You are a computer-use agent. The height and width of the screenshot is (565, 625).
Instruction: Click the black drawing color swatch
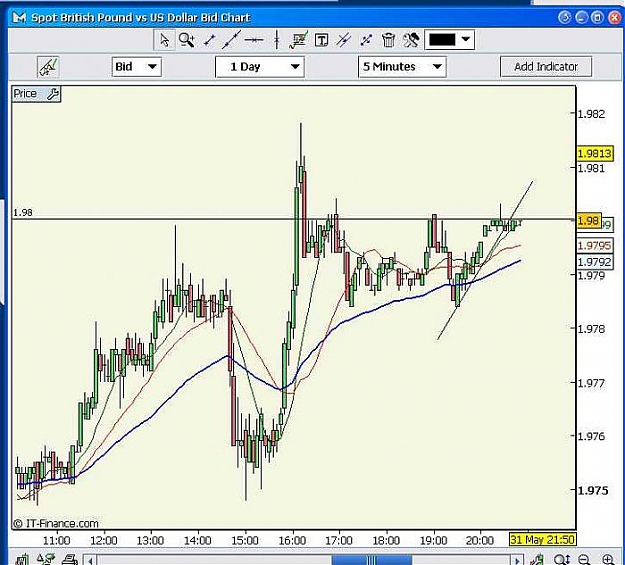442,39
